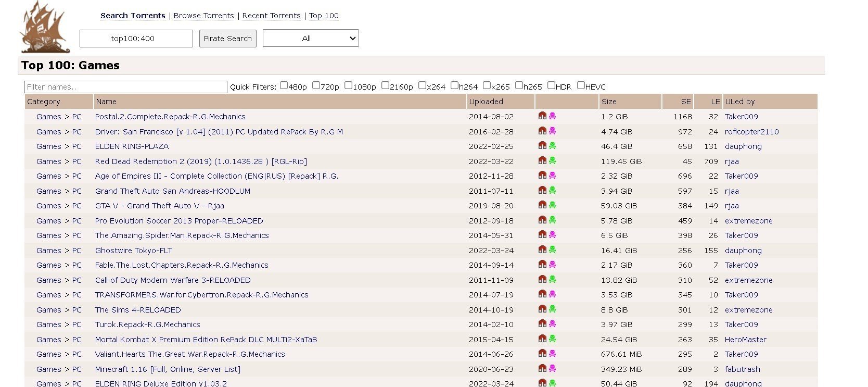
Task: Open the All category dropdown
Action: 311,38
